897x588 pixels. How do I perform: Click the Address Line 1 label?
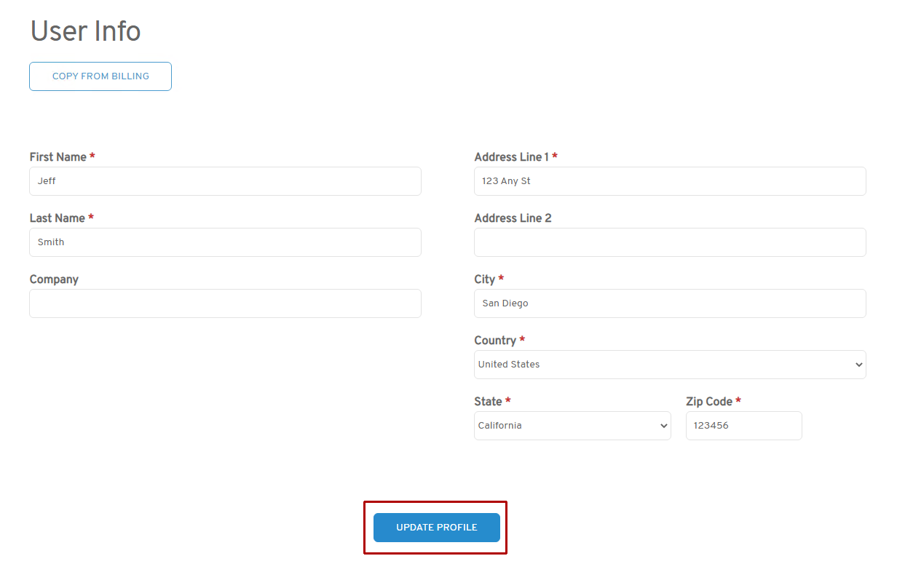511,157
